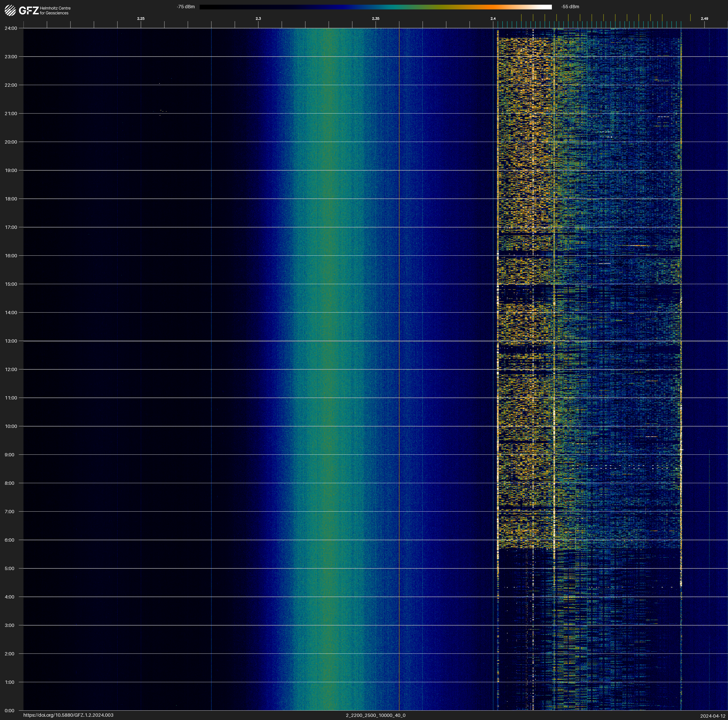Click the 12:00 time axis label

click(11, 369)
